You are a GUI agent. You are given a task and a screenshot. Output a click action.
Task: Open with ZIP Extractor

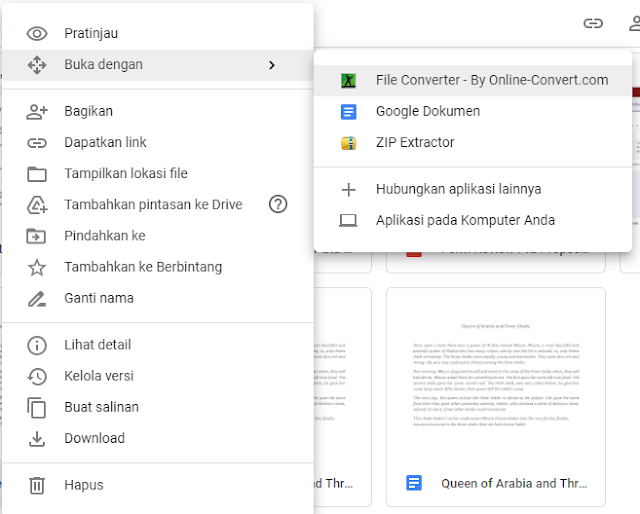point(473,142)
